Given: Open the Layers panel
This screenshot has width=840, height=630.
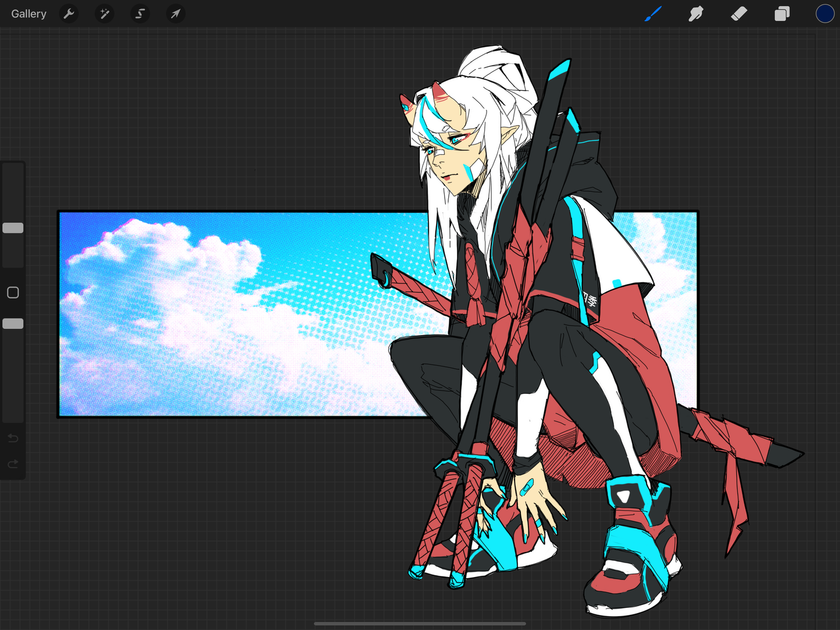Looking at the screenshot, I should pyautogui.click(x=782, y=14).
